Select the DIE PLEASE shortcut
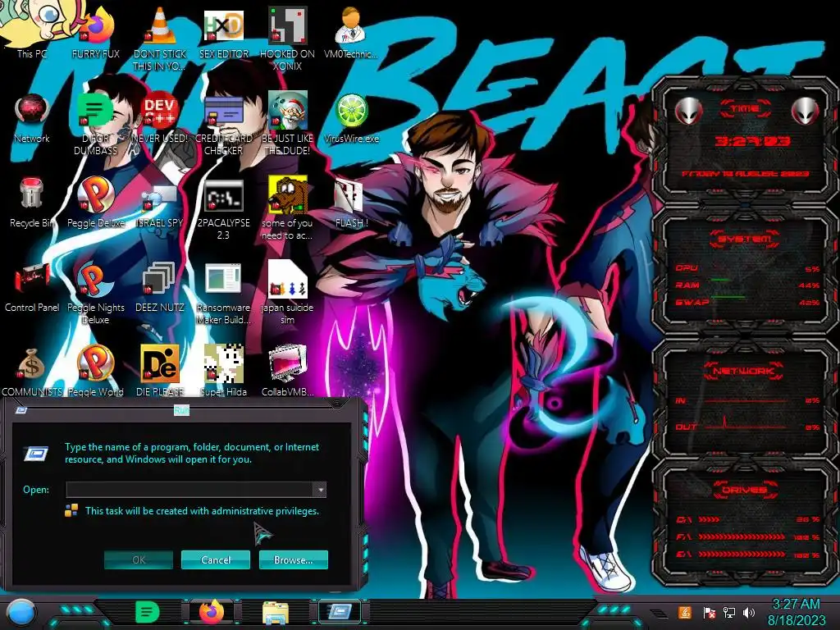The width and height of the screenshot is (840, 630). [x=160, y=371]
